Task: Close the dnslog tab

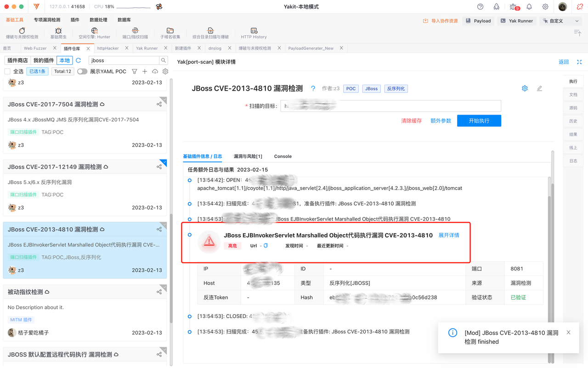Action: click(229, 48)
